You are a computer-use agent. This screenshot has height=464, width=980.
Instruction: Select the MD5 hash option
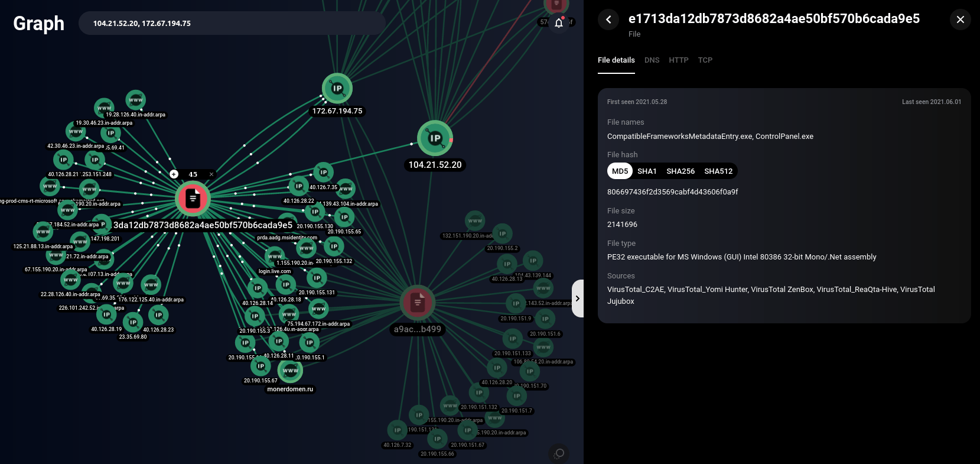[620, 171]
